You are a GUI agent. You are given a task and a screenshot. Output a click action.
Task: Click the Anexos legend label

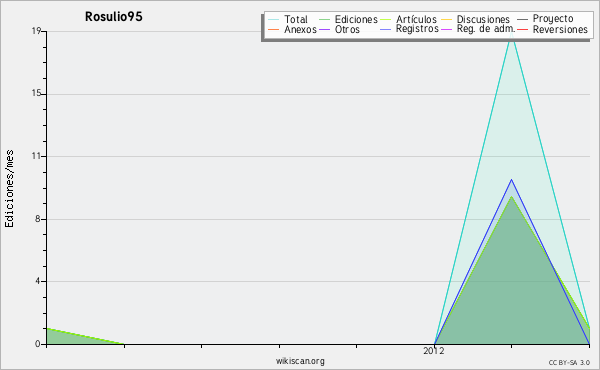[x=300, y=29]
